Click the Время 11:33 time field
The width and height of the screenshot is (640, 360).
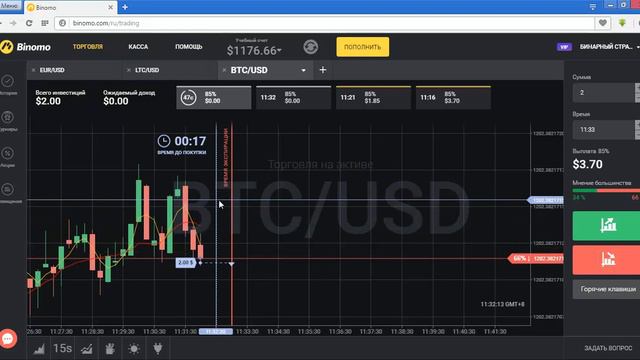(604, 130)
